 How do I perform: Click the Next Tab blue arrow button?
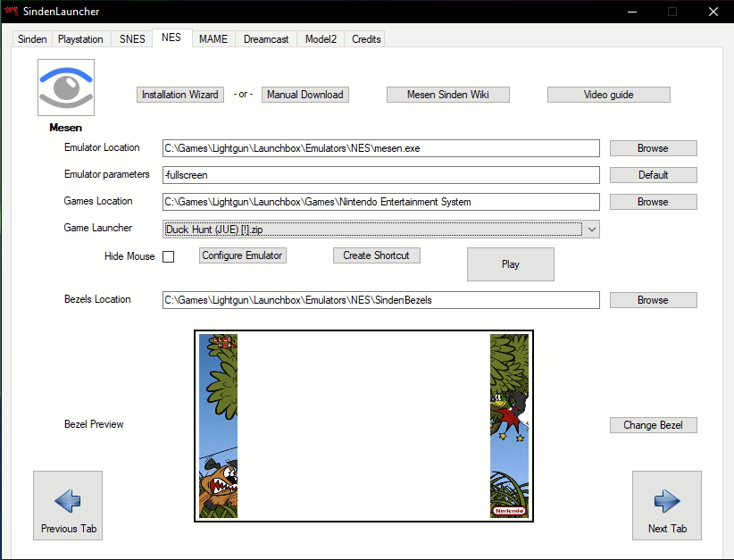(x=667, y=506)
